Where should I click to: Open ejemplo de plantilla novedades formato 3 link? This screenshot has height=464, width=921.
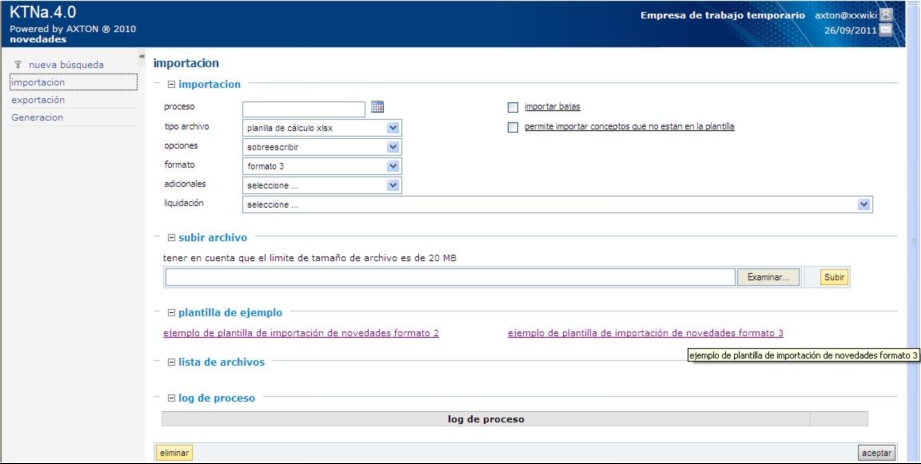[x=646, y=333]
